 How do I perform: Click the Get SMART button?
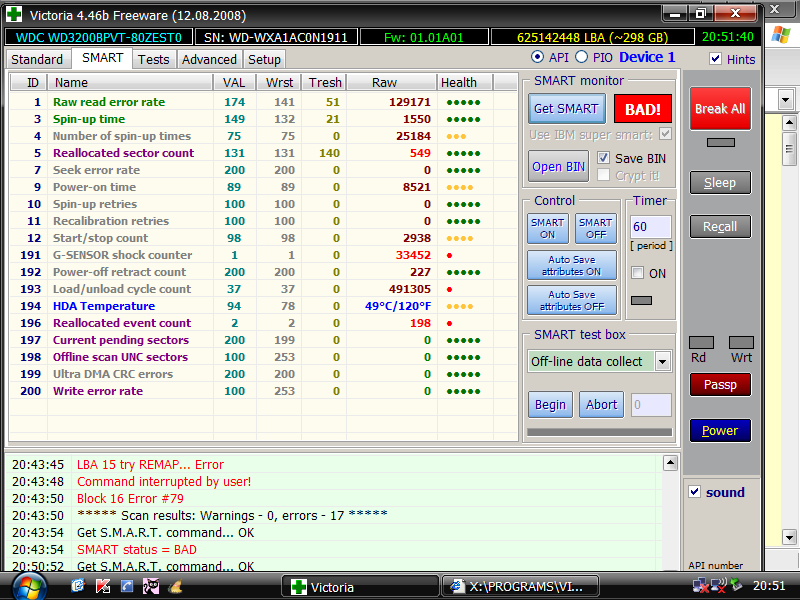(566, 109)
